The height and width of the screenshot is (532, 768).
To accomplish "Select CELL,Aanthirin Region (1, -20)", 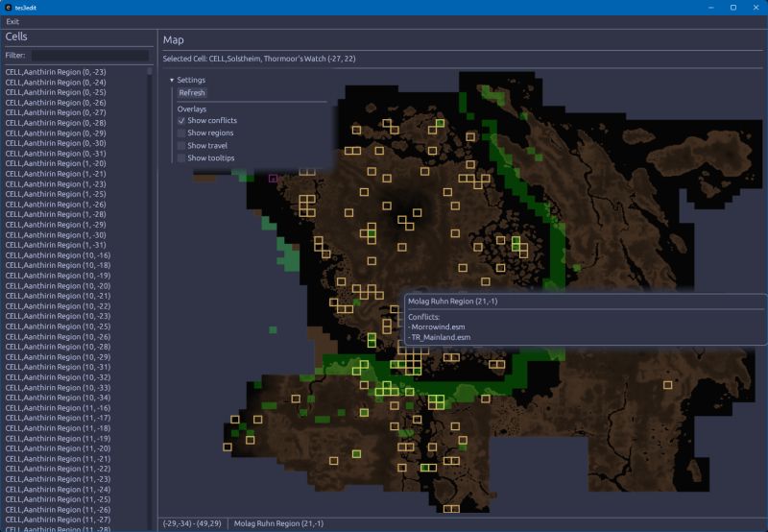I will 56,163.
